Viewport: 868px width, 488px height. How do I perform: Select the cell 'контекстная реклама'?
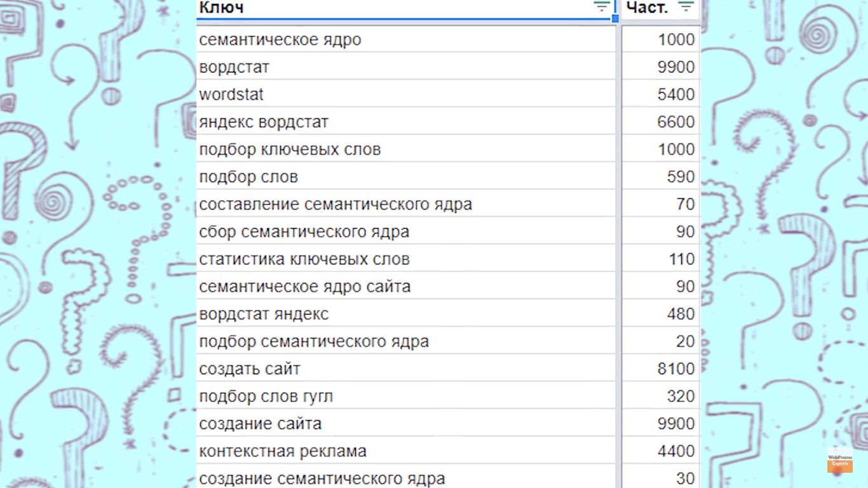(x=406, y=451)
